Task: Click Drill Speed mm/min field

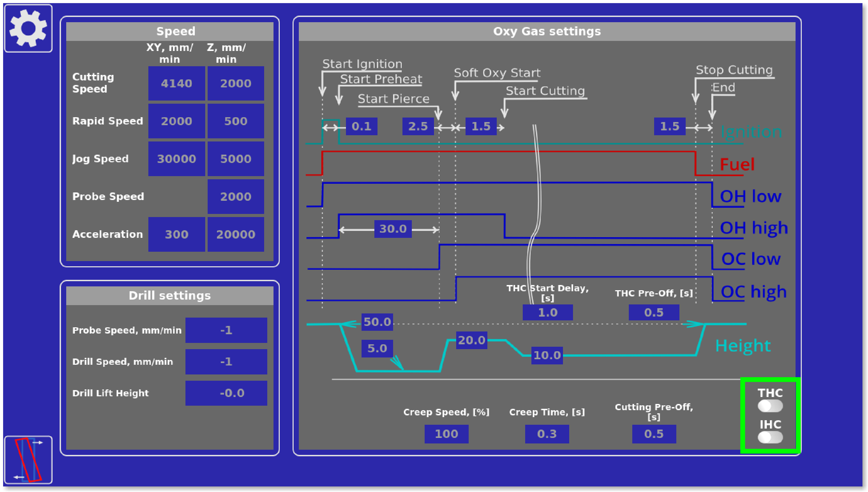Action: (226, 362)
